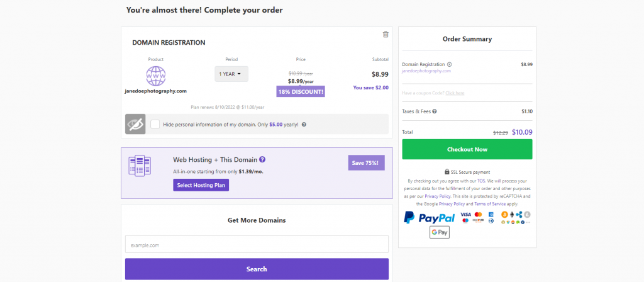Click help icon next to Taxes & Fees

point(435,111)
